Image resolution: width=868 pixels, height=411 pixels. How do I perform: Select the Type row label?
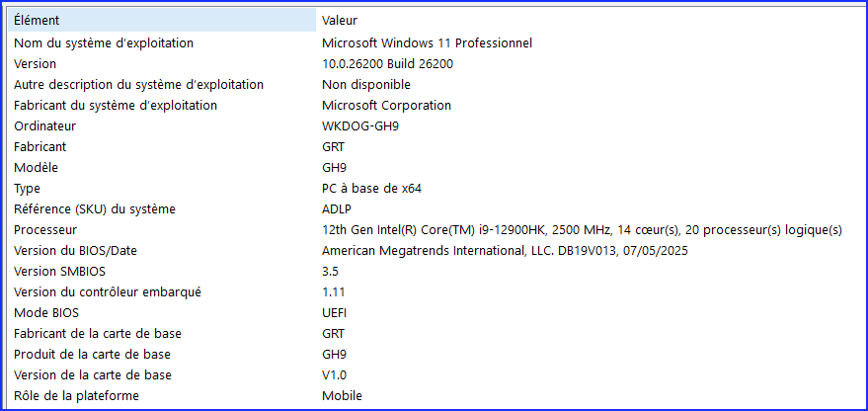click(27, 189)
